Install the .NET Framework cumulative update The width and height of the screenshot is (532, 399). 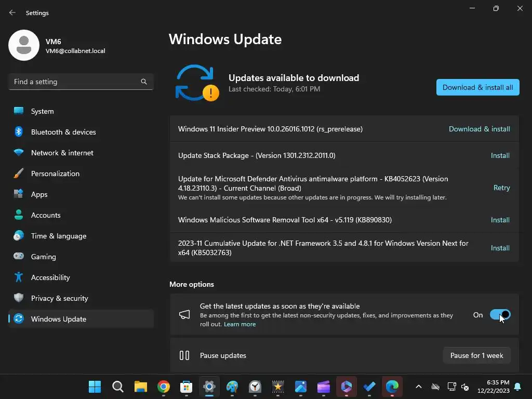pos(500,248)
